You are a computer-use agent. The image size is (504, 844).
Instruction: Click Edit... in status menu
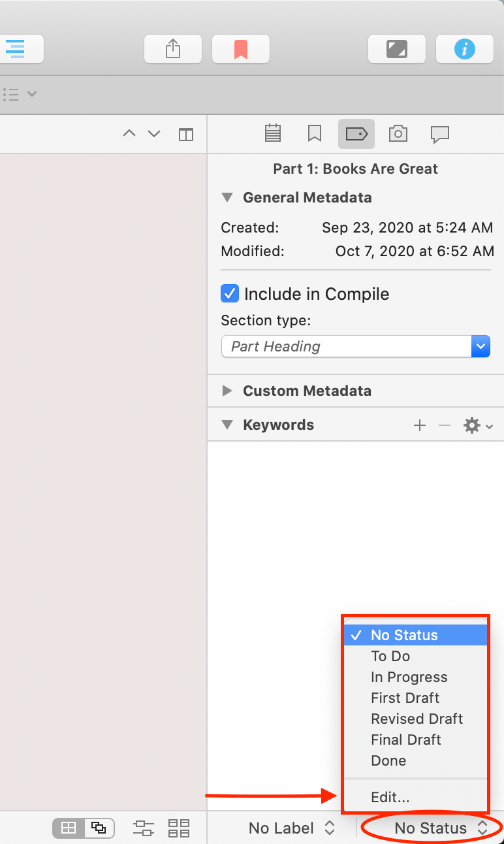pyautogui.click(x=416, y=797)
